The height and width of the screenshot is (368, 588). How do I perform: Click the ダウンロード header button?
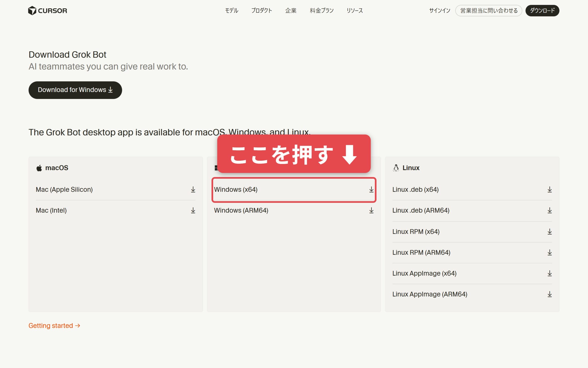(542, 11)
